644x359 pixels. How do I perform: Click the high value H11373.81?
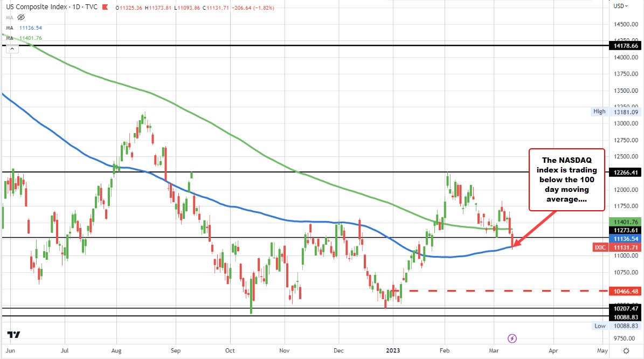(x=158, y=8)
